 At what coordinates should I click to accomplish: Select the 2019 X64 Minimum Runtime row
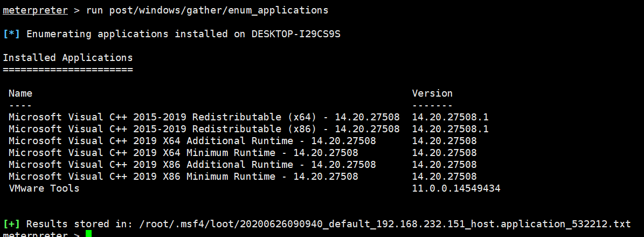pyautogui.click(x=243, y=153)
